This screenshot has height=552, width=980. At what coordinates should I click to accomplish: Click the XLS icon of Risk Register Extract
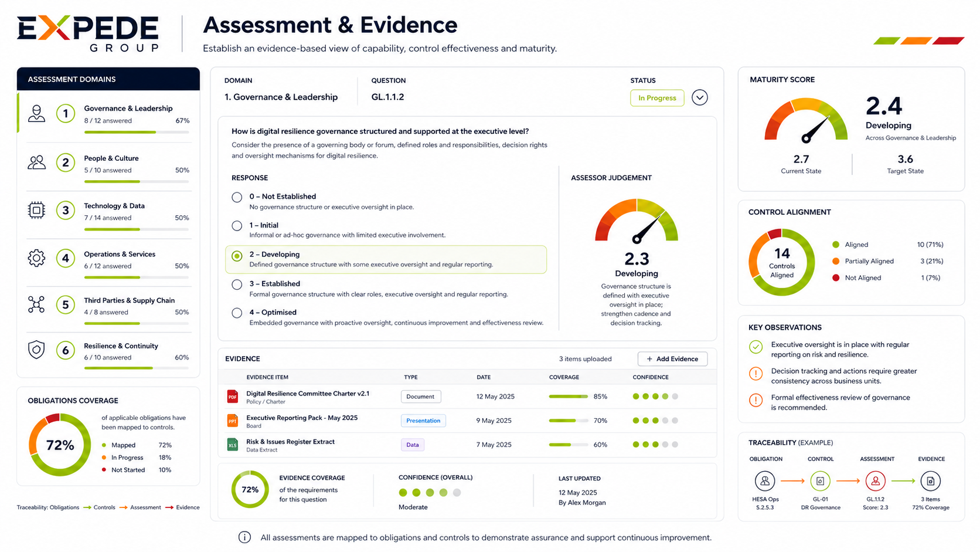[233, 445]
